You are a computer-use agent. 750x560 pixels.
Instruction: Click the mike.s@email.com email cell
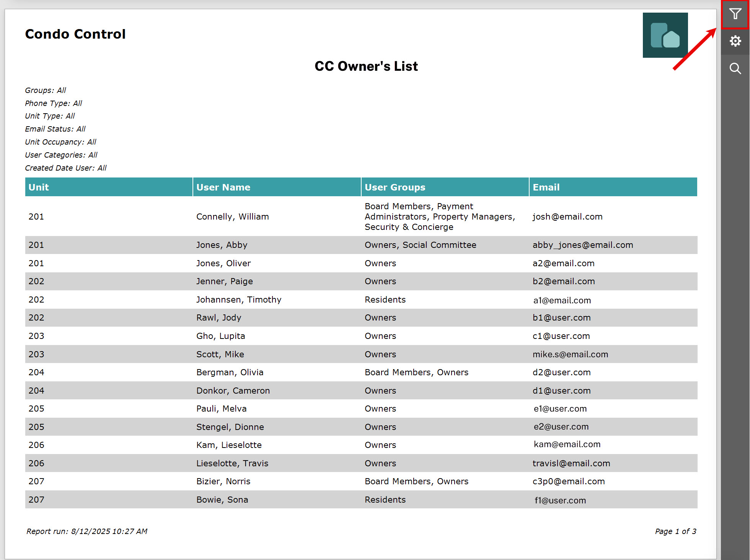click(x=571, y=354)
